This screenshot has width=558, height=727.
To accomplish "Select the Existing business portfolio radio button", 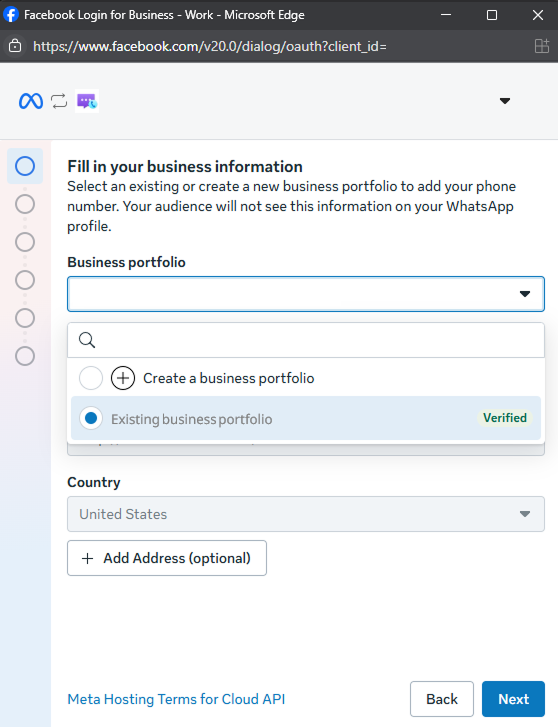I will pyautogui.click(x=91, y=418).
